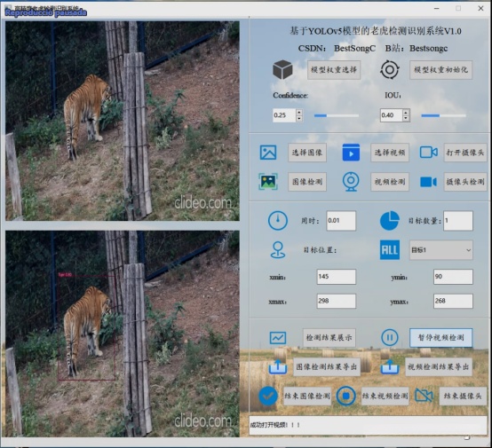Click the xmin field showing 145
The width and height of the screenshot is (492, 448).
click(336, 277)
